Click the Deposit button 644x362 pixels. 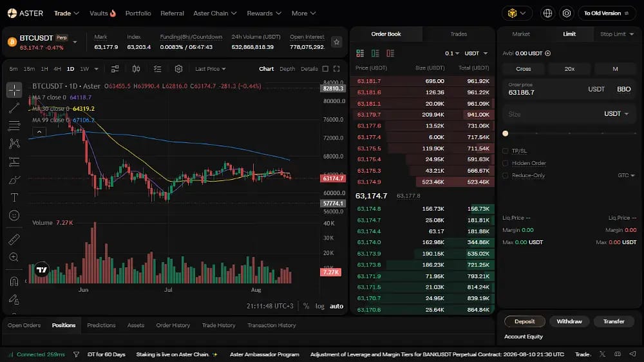[x=524, y=321]
